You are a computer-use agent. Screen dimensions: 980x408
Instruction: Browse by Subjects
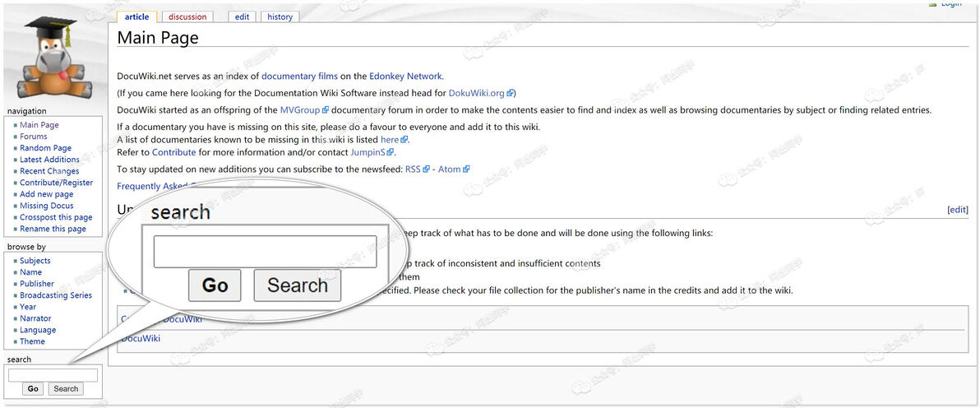click(35, 261)
